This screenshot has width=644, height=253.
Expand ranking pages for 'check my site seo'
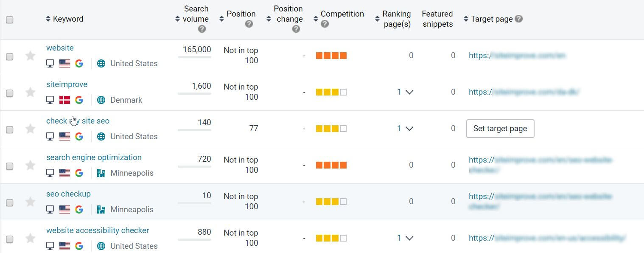click(x=409, y=129)
